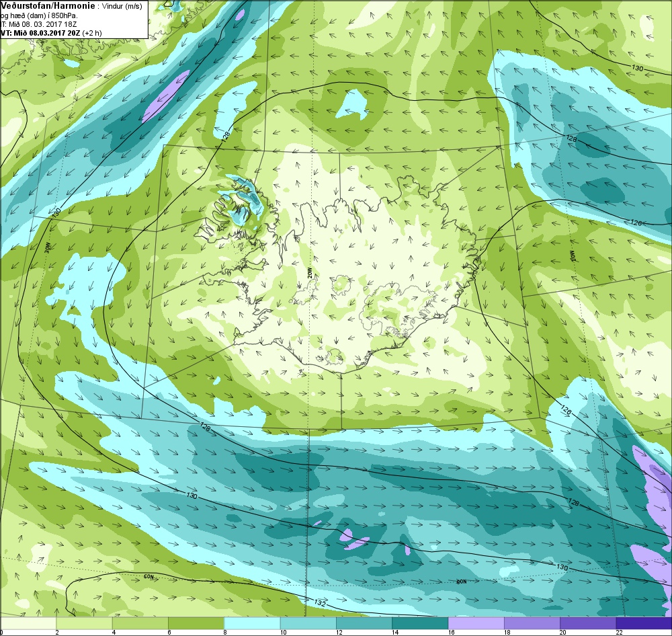Click the legend tick label '22'
The image size is (672, 636).
(x=620, y=632)
